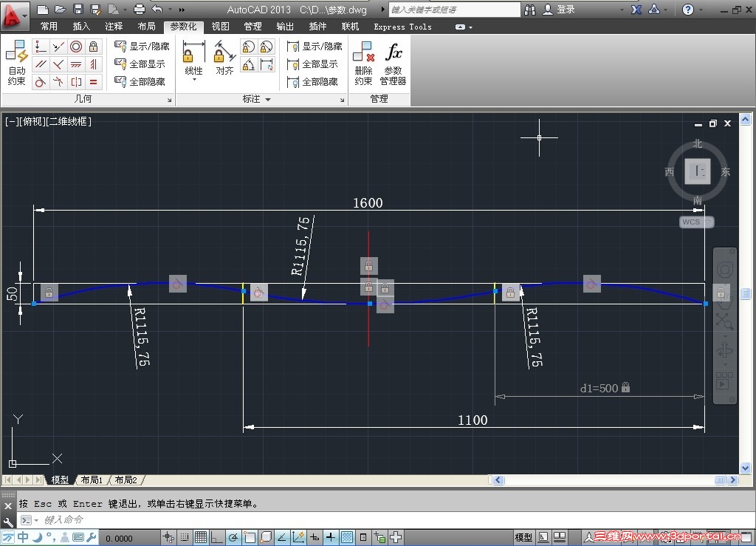The image size is (756, 546).
Task: Click the Save As icon in quick access
Action: [95, 9]
